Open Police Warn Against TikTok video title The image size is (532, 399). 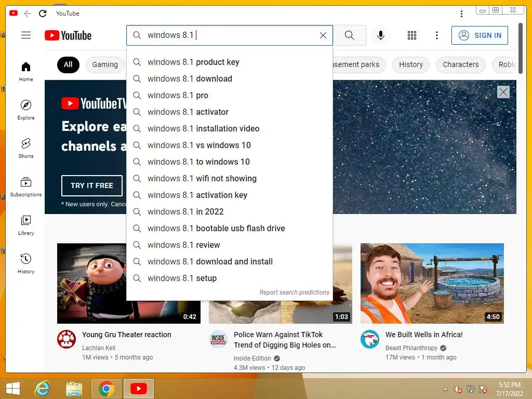(x=285, y=340)
